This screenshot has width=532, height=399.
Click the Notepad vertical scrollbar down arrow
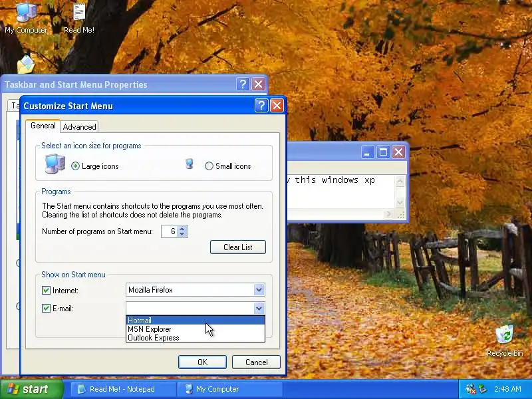click(400, 202)
